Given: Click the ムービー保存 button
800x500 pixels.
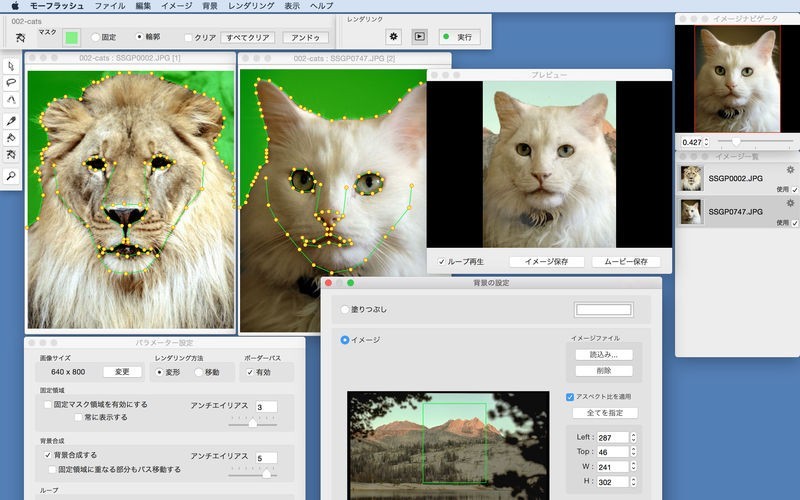Looking at the screenshot, I should pyautogui.click(x=626, y=262).
